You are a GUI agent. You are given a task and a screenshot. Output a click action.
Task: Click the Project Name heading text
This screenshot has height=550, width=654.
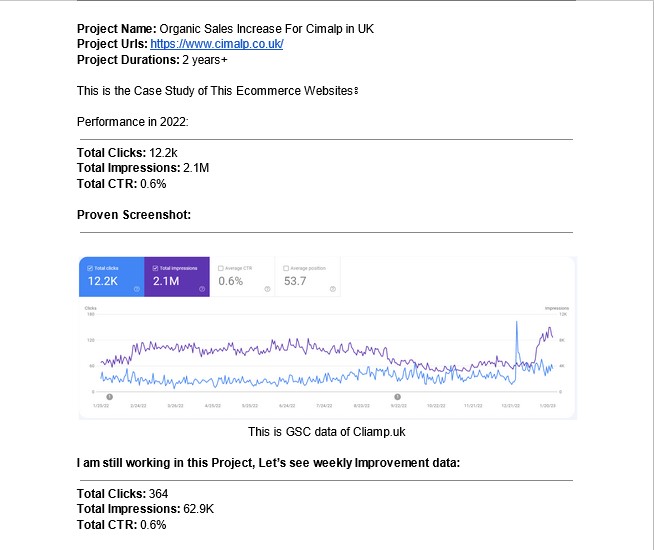116,29
